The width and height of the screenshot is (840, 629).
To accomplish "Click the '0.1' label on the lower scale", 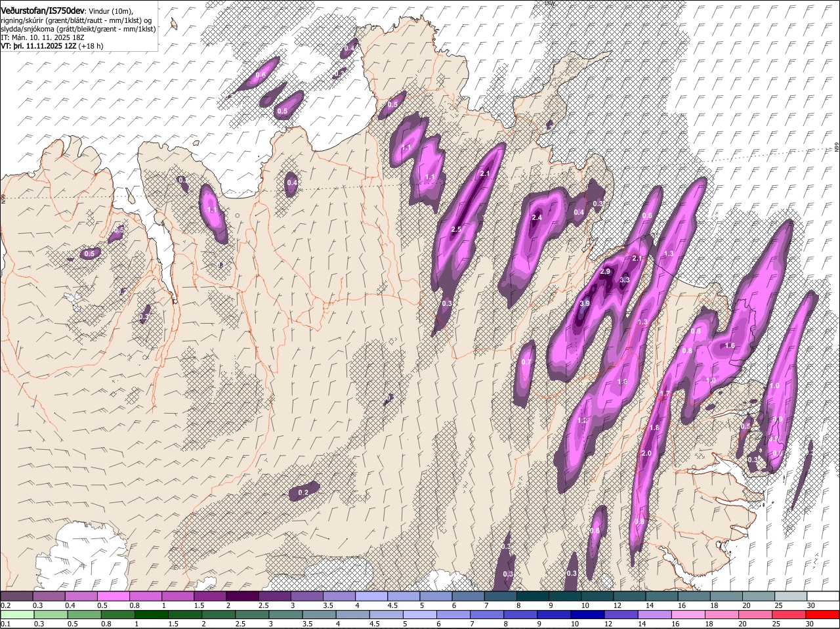I will (x=5, y=624).
